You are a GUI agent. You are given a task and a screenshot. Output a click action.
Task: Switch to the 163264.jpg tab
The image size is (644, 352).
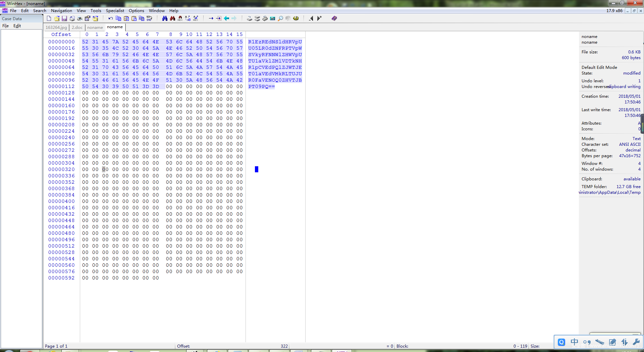[56, 28]
